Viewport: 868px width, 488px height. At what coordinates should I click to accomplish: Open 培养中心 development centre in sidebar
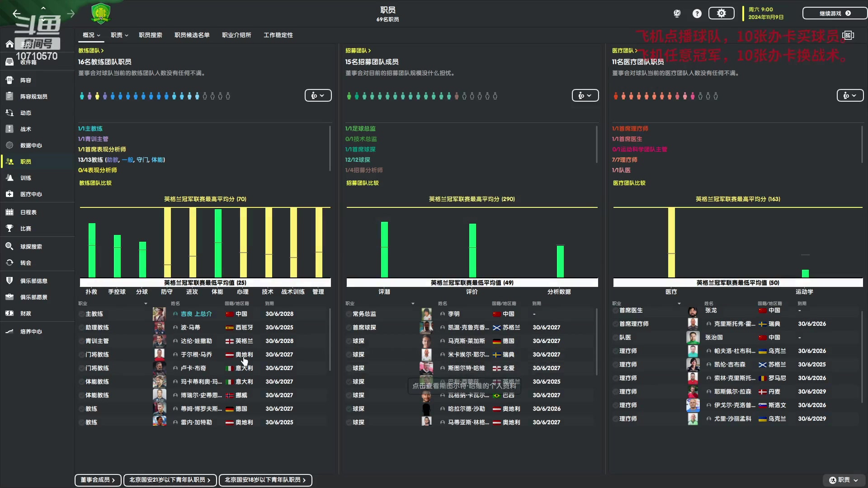pyautogui.click(x=31, y=332)
